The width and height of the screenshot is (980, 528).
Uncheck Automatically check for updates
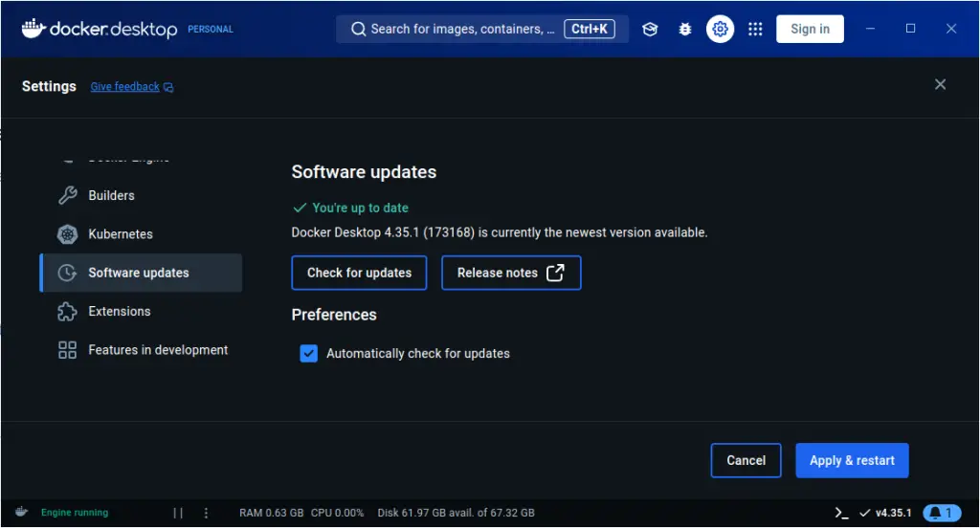click(309, 354)
